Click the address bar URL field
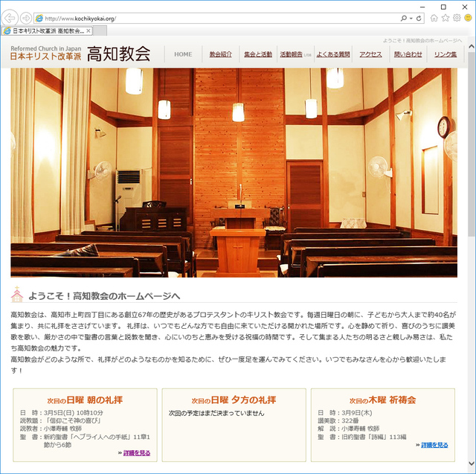 [x=223, y=18]
